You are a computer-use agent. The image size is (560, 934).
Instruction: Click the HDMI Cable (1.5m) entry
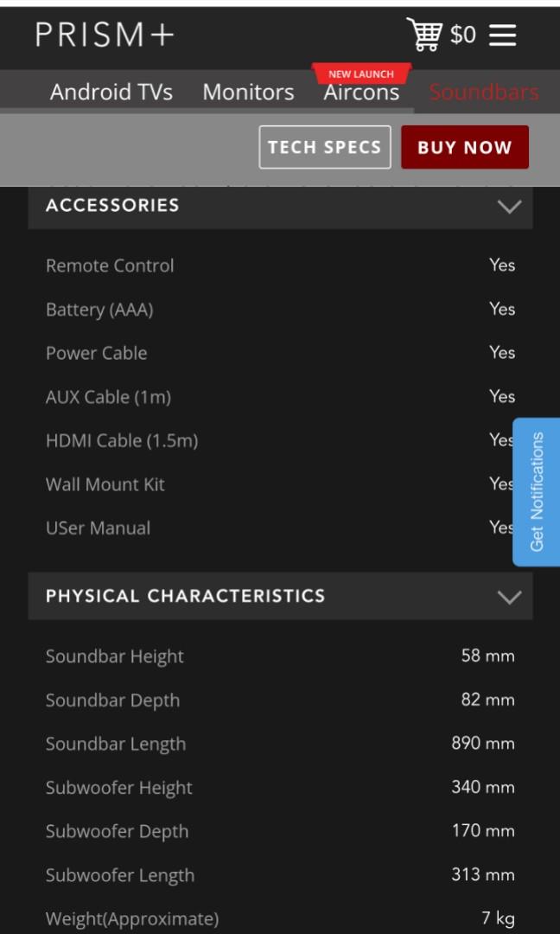pos(280,440)
